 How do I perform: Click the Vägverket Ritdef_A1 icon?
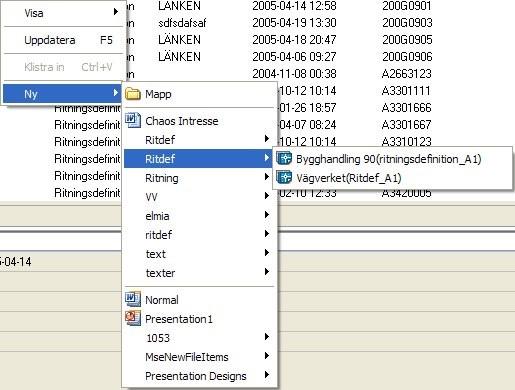point(284,178)
